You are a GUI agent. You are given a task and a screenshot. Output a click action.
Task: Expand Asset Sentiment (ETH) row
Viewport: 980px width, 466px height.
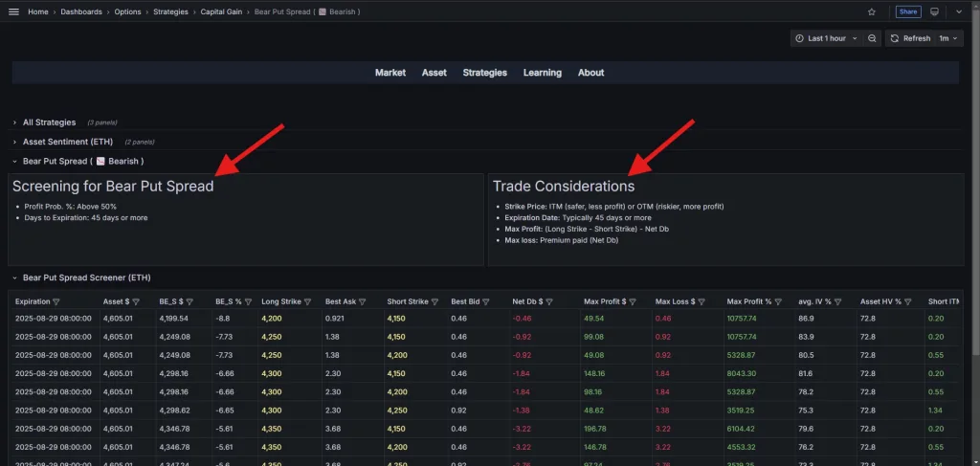coord(67,142)
